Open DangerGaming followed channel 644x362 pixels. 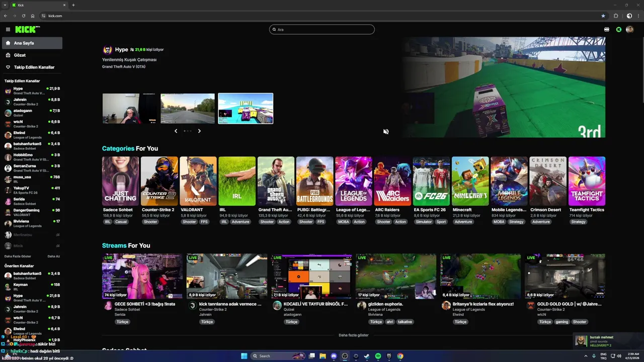32,212
